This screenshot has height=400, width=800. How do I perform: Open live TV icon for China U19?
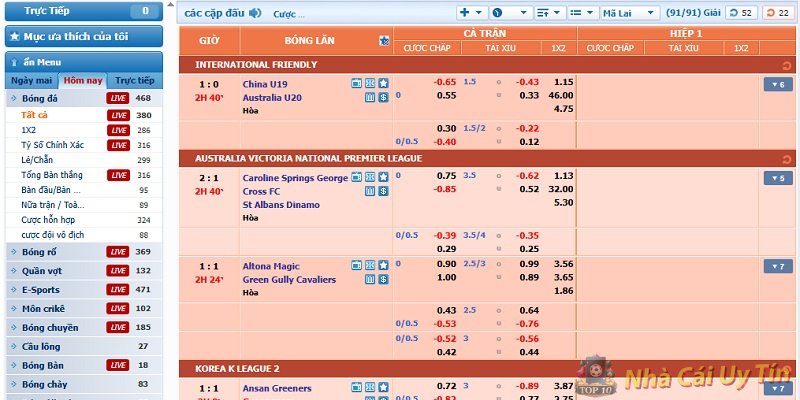(x=356, y=82)
